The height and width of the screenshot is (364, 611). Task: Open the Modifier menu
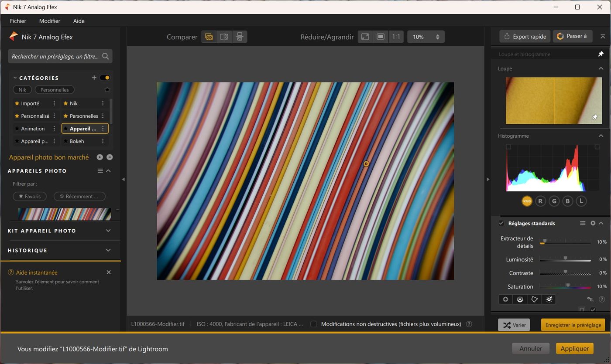click(50, 21)
